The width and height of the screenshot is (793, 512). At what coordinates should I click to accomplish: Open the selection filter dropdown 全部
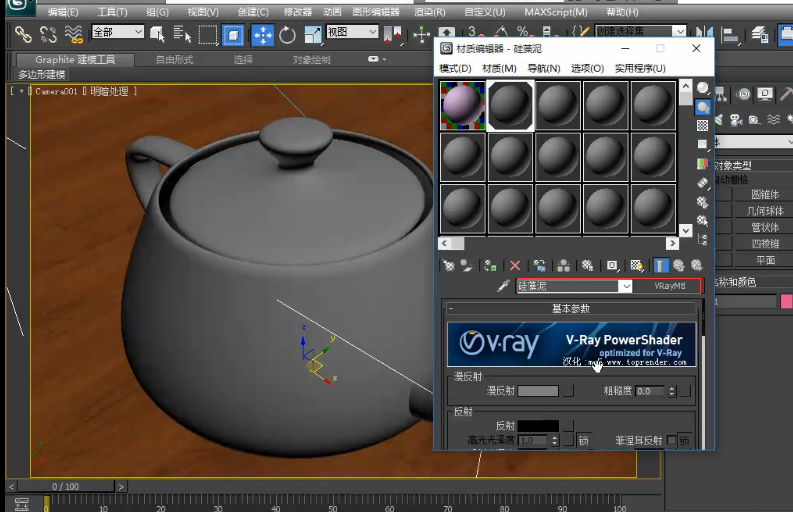(118, 32)
